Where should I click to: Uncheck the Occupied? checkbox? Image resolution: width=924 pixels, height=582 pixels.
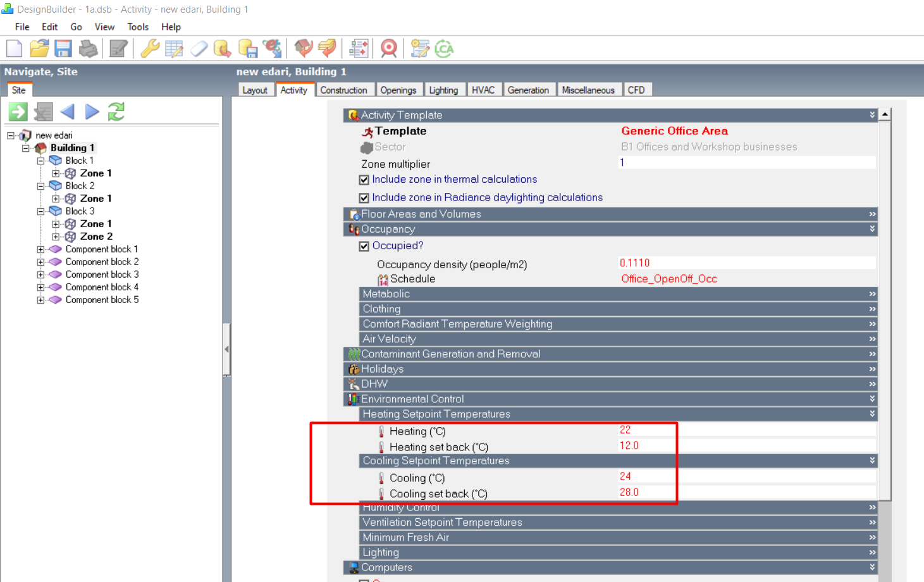(364, 246)
